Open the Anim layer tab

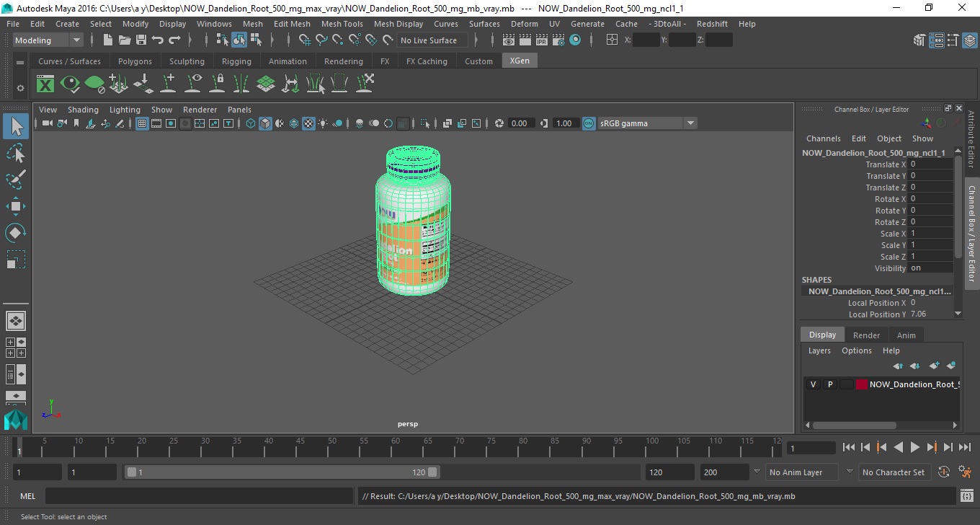(906, 335)
